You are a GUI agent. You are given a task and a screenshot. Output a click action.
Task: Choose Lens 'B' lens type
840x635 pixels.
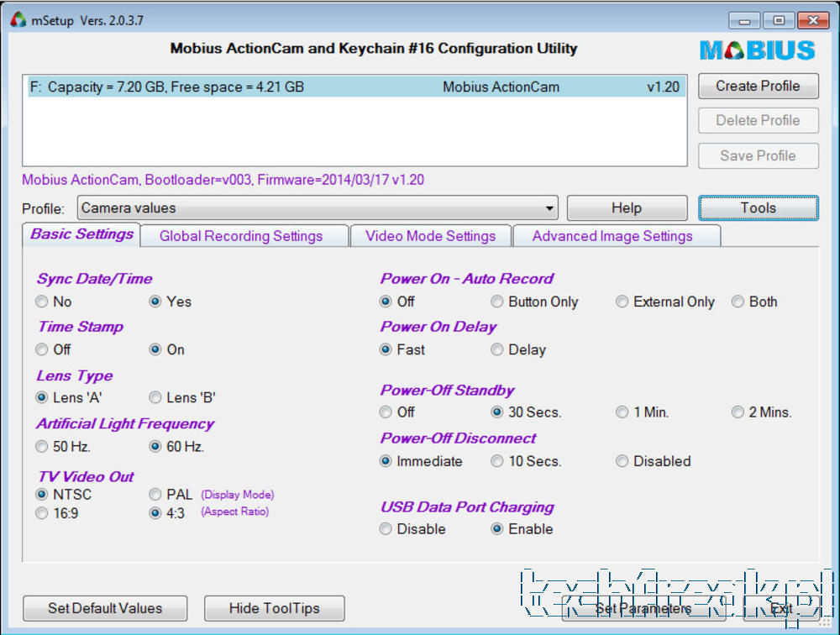click(155, 397)
